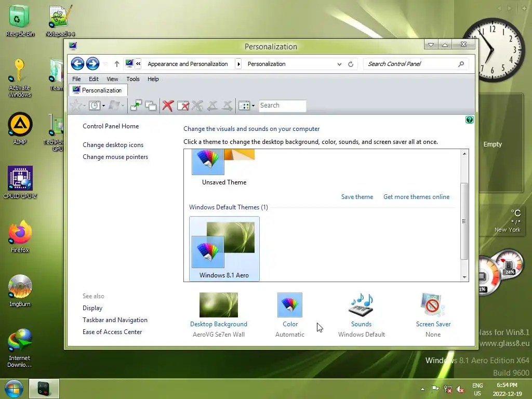Viewport: 532px width, 399px height.
Task: Click the green help question mark icon
Action: (469, 120)
